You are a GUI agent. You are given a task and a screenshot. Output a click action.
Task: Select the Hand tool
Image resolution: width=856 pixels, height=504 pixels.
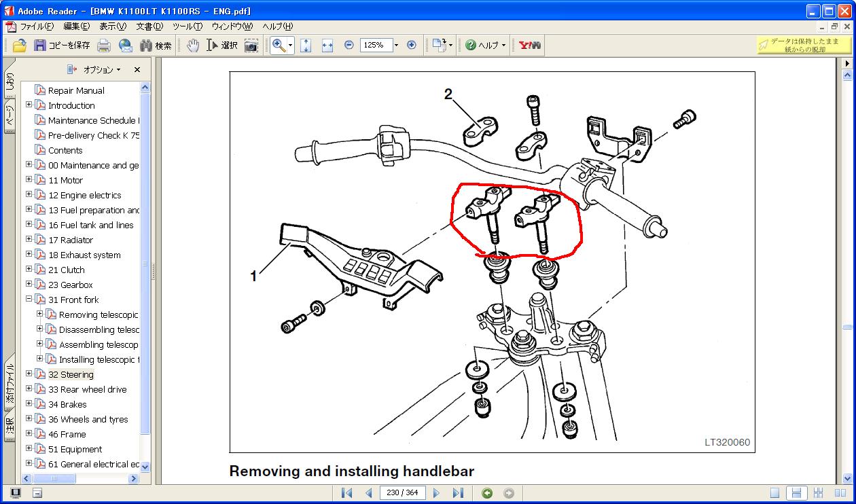coord(193,46)
